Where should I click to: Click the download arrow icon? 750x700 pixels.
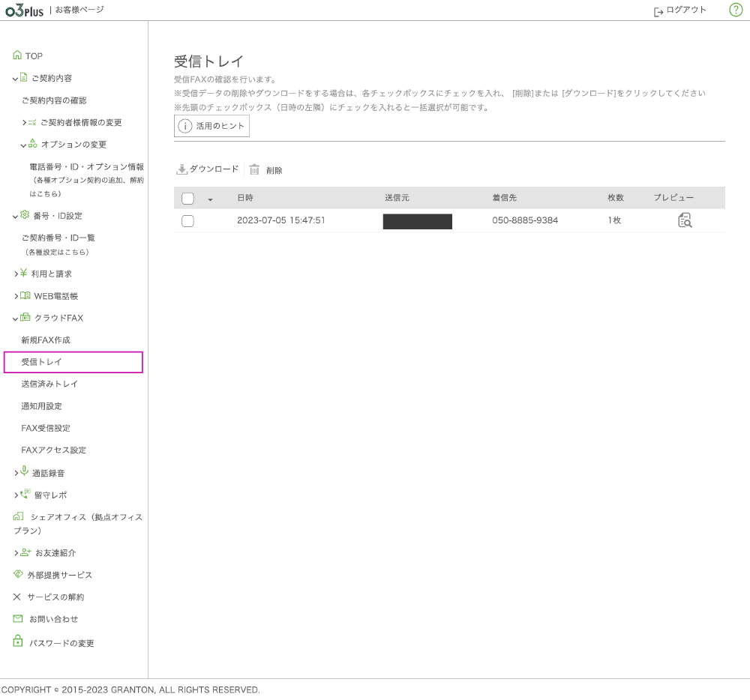(181, 169)
